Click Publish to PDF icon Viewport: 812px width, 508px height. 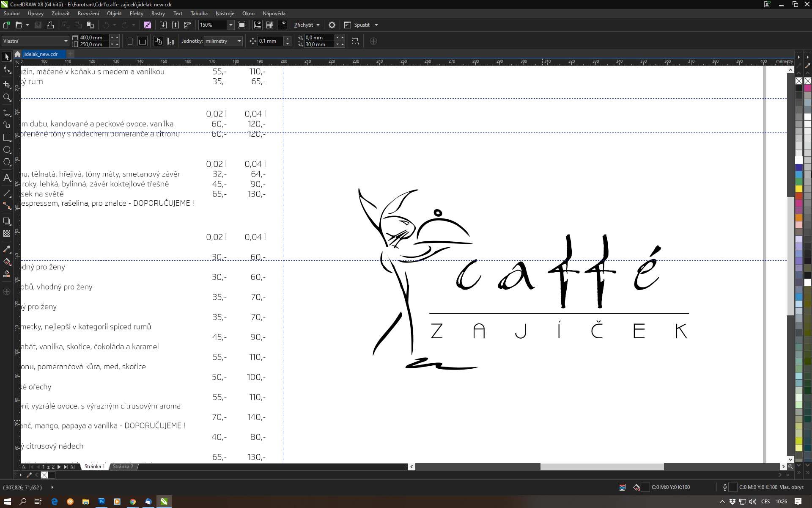(188, 25)
